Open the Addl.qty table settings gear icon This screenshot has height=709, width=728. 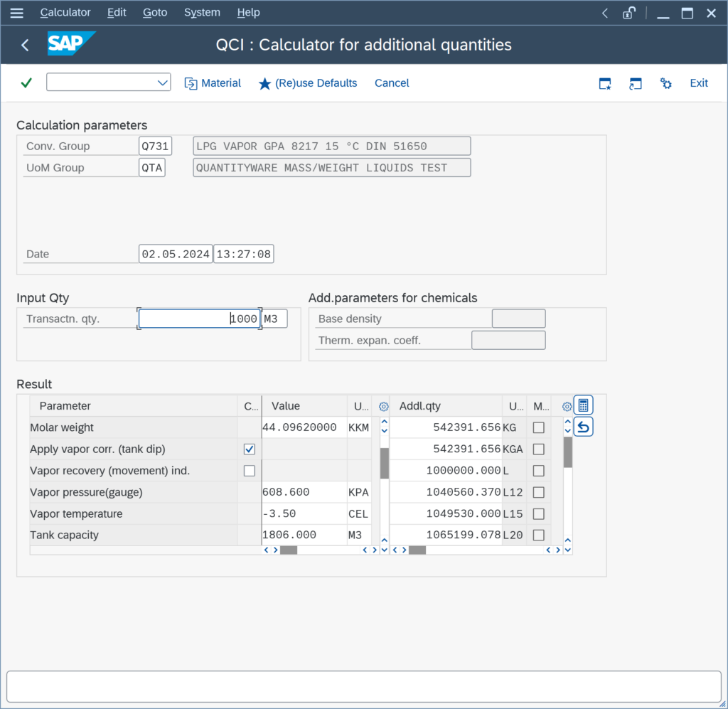click(567, 407)
